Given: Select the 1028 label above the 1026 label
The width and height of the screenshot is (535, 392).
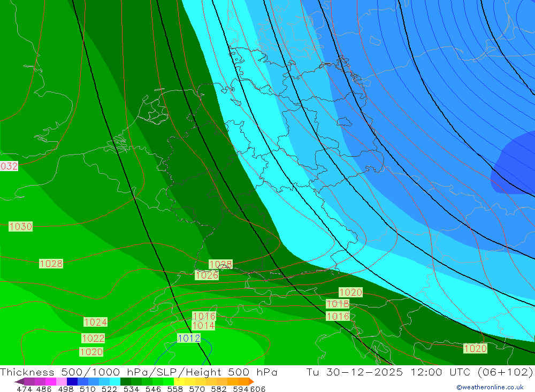Looking at the screenshot, I should (220, 264).
